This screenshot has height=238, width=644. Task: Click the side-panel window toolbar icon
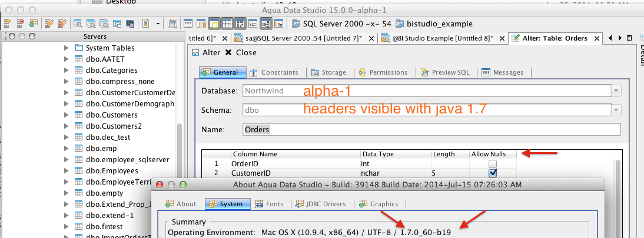pyautogui.click(x=201, y=24)
